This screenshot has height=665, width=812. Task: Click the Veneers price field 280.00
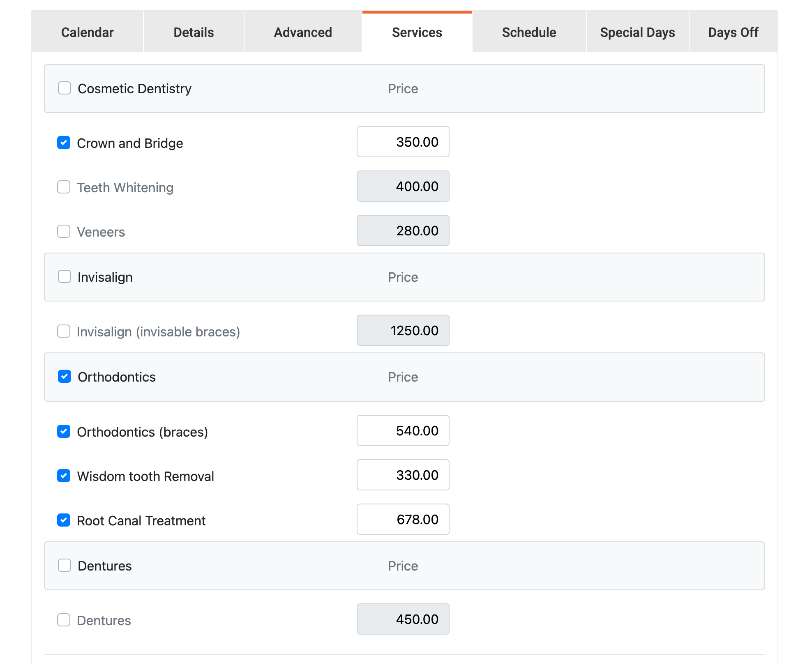tap(403, 230)
